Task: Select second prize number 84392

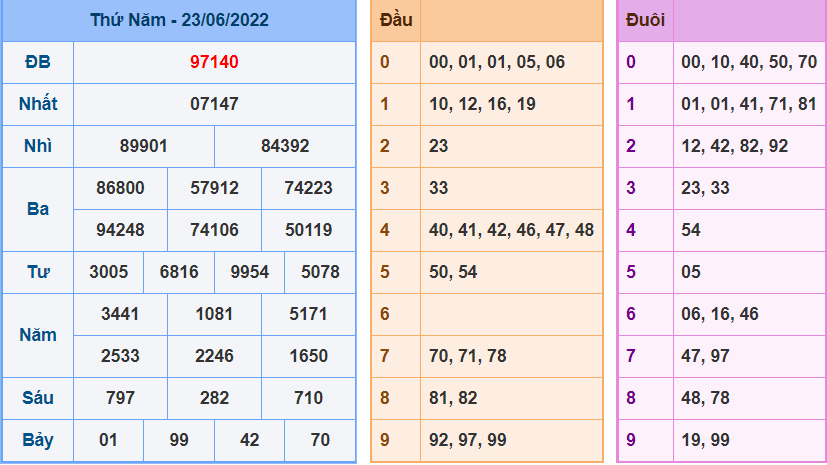Action: [x=285, y=146]
